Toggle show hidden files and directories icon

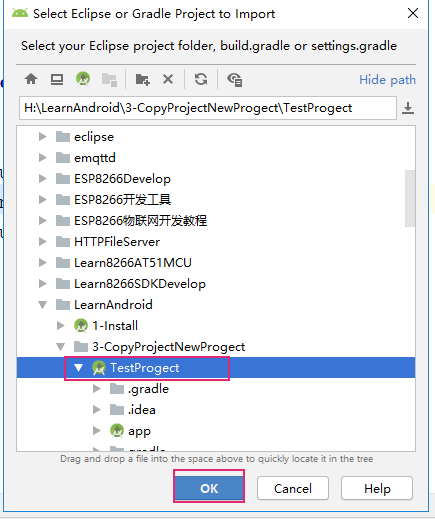point(235,80)
